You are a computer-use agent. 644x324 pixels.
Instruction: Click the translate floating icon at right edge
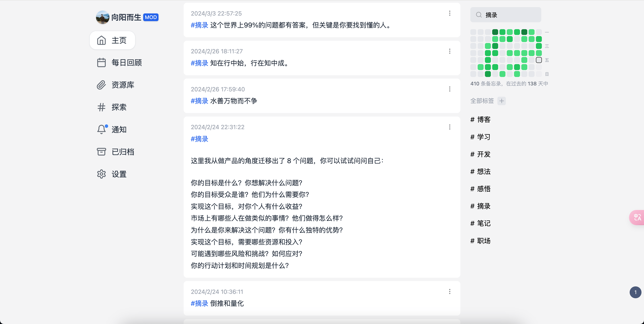click(637, 217)
